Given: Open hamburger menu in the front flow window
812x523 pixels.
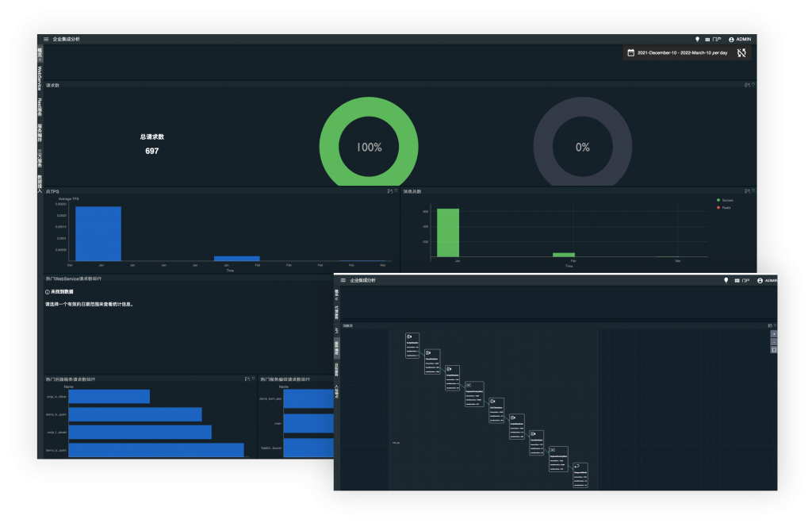Looking at the screenshot, I should pos(343,280).
